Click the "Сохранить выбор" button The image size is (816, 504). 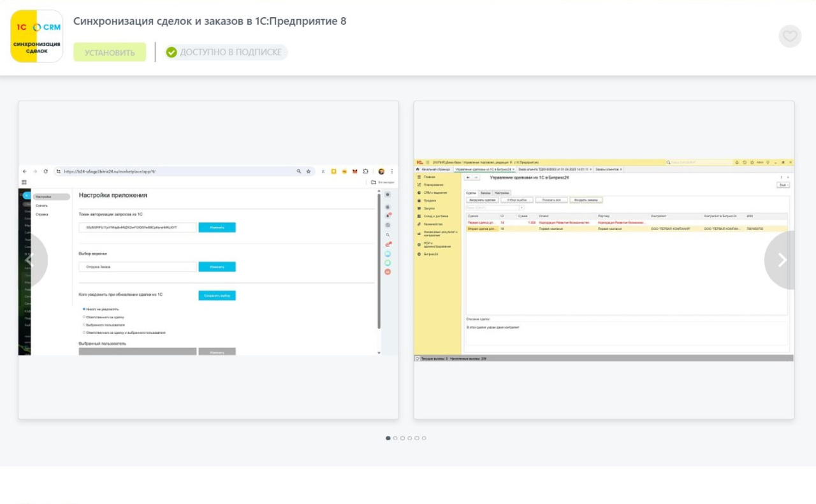pos(217,296)
